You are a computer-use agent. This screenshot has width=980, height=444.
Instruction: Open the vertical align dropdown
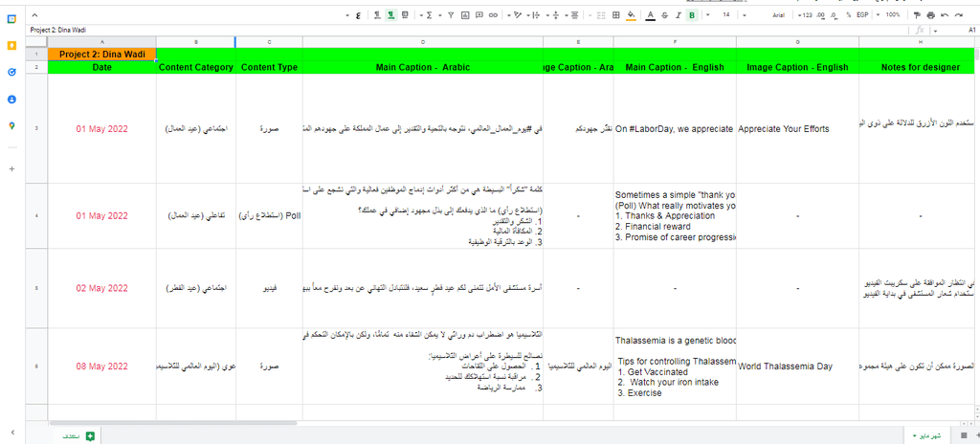(x=552, y=15)
